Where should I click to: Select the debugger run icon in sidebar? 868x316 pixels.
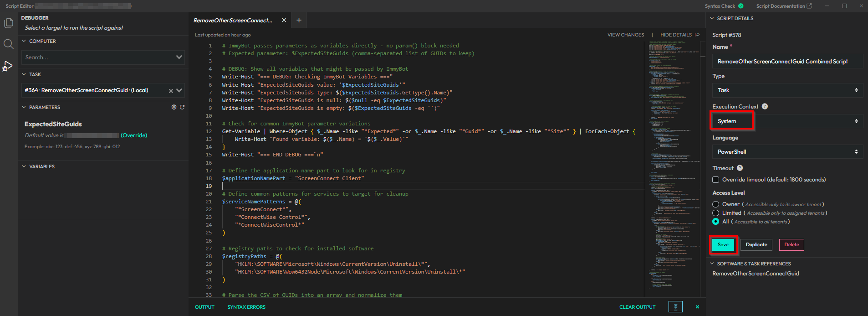(8, 66)
